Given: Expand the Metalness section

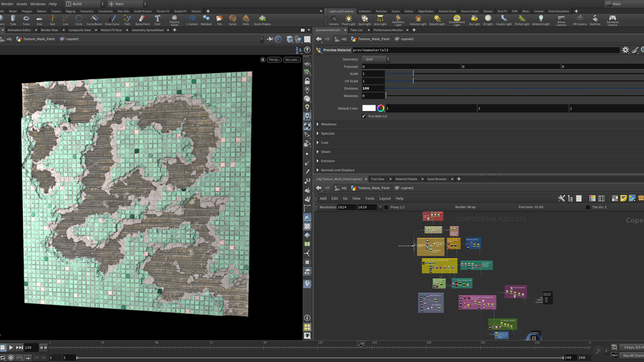Looking at the screenshot, I should point(328,124).
